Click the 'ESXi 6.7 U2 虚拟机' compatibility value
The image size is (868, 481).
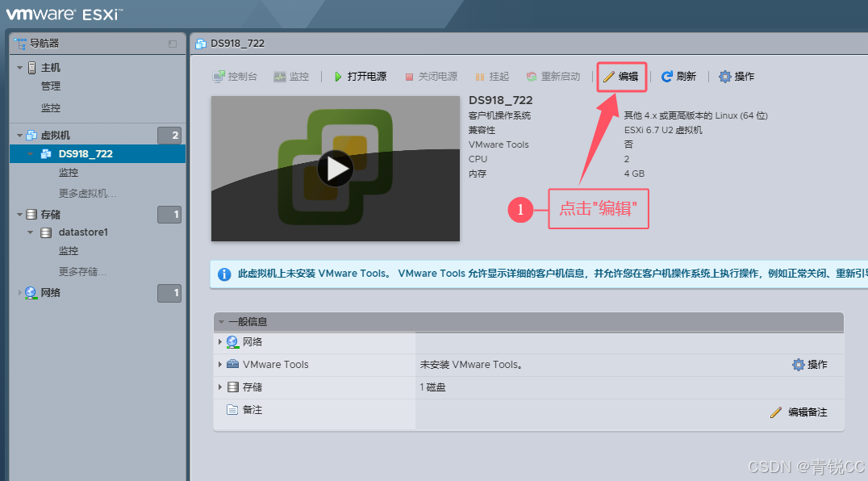[663, 130]
